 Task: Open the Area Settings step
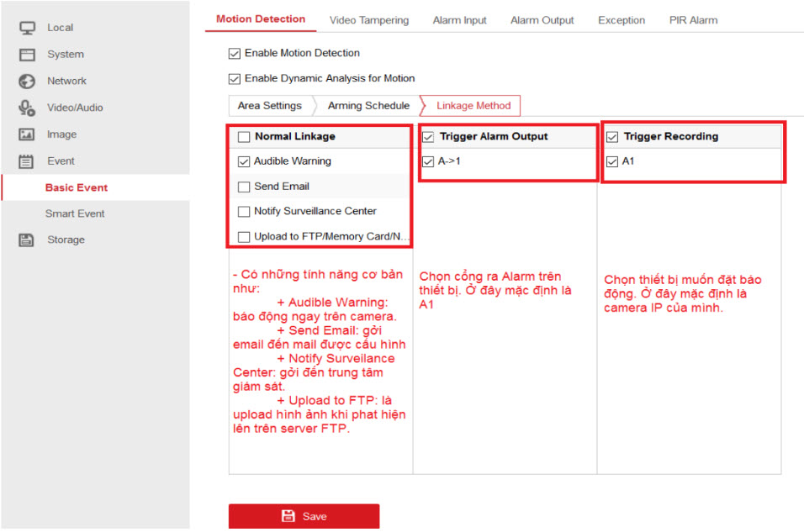(269, 106)
